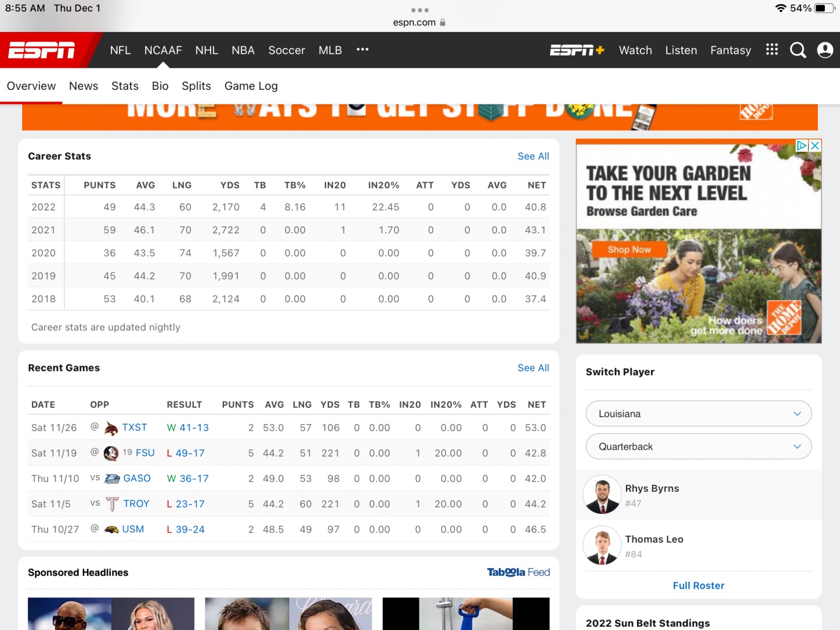Open the NCAAF menu item
Image resolution: width=840 pixels, height=630 pixels.
(163, 50)
